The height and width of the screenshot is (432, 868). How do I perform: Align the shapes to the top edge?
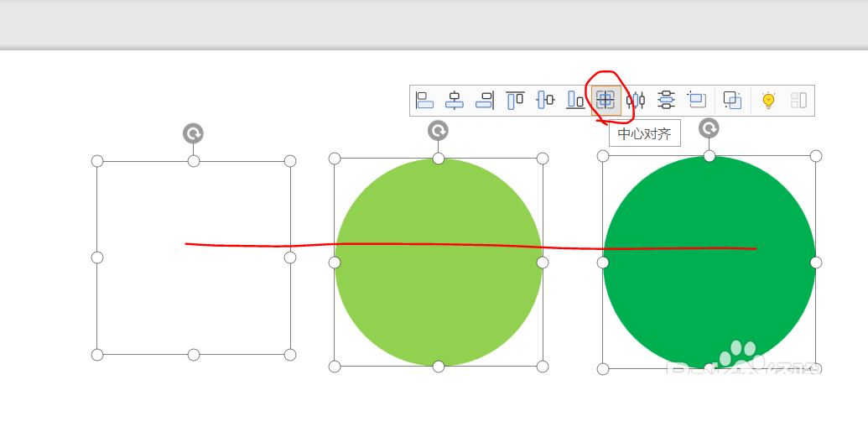tap(516, 101)
